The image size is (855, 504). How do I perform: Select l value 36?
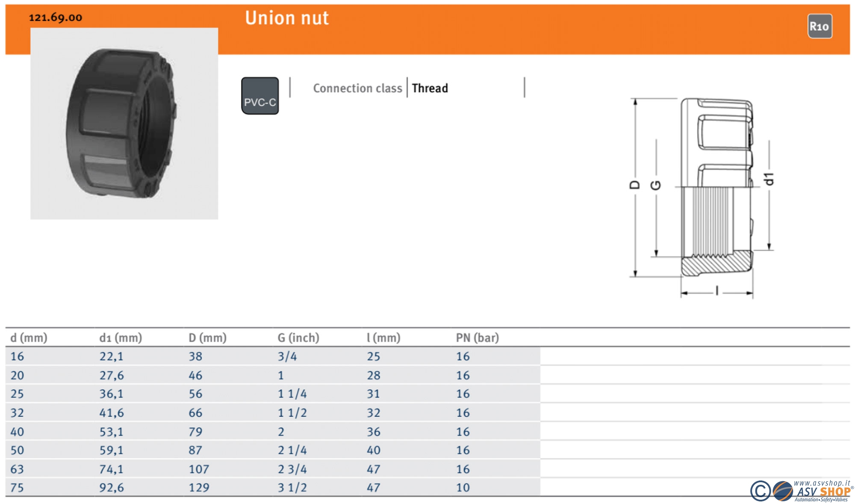click(x=374, y=432)
